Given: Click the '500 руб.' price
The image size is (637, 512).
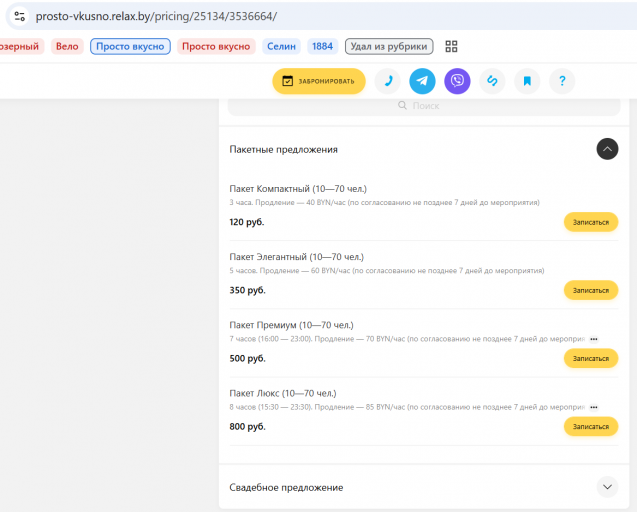Looking at the screenshot, I should 247,358.
